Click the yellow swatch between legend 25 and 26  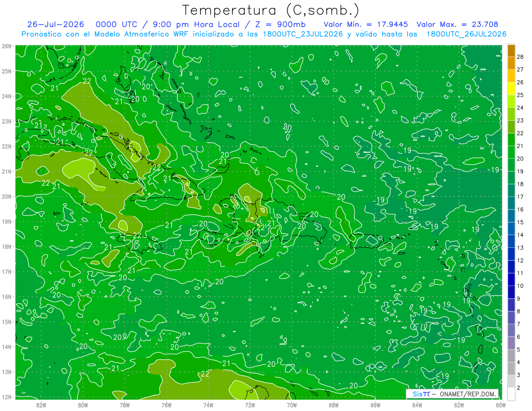pos(511,88)
